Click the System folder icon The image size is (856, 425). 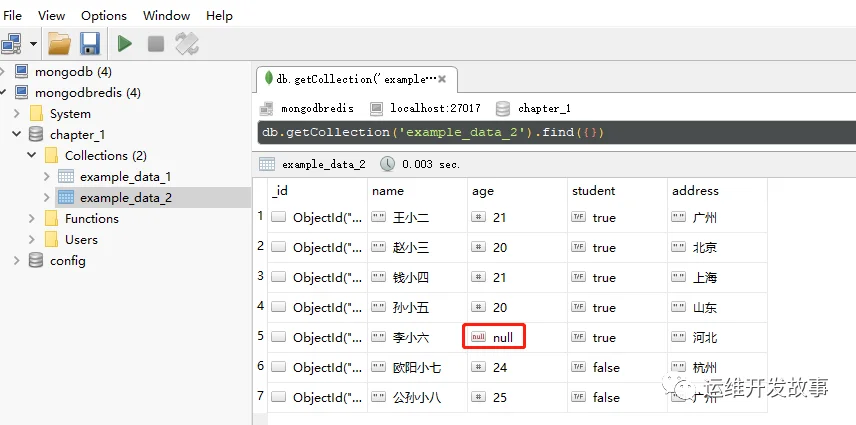click(36, 113)
